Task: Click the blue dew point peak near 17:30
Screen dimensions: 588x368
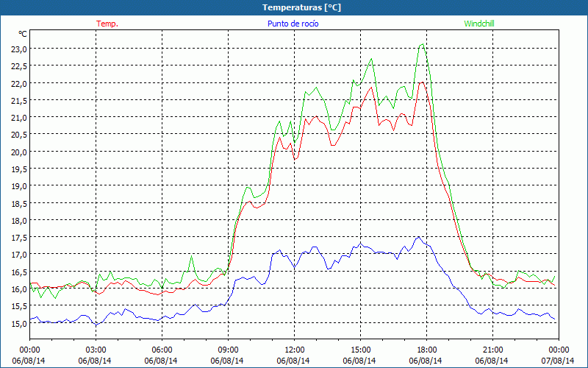Action: [418, 237]
